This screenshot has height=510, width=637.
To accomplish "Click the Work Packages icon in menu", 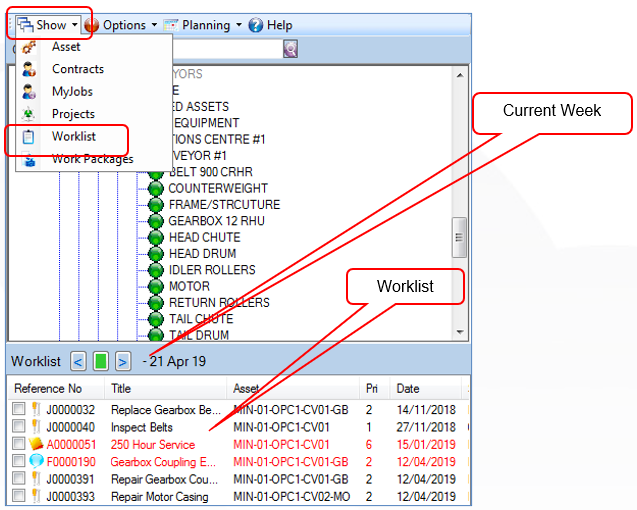I will tap(29, 160).
